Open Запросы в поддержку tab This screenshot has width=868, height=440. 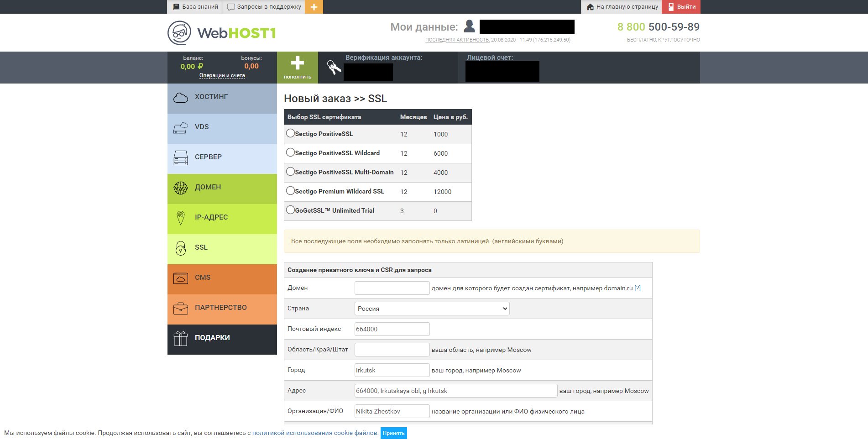pos(264,7)
